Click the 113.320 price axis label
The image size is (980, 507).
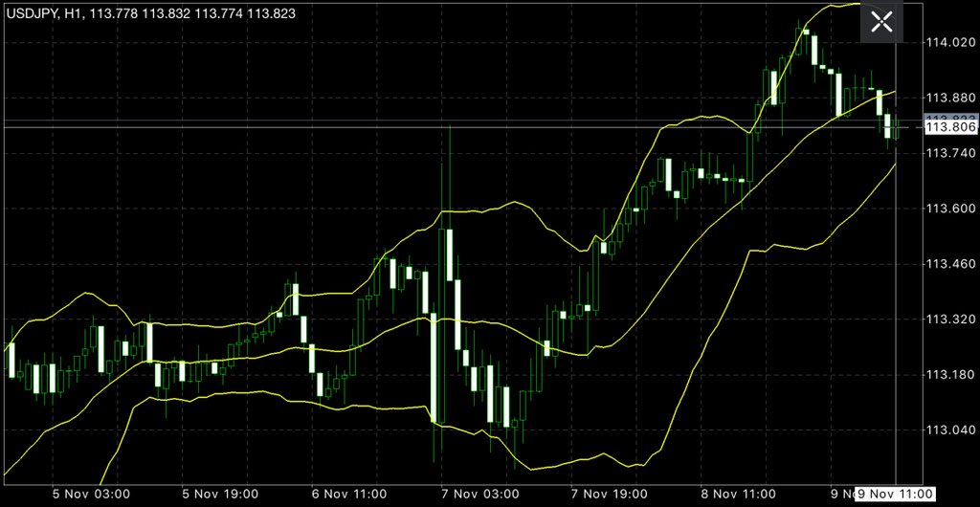click(x=949, y=320)
